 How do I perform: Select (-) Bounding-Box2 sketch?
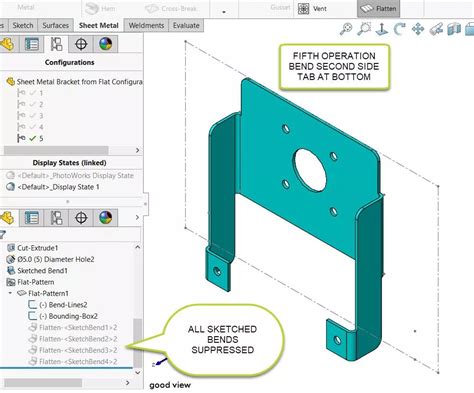63,316
